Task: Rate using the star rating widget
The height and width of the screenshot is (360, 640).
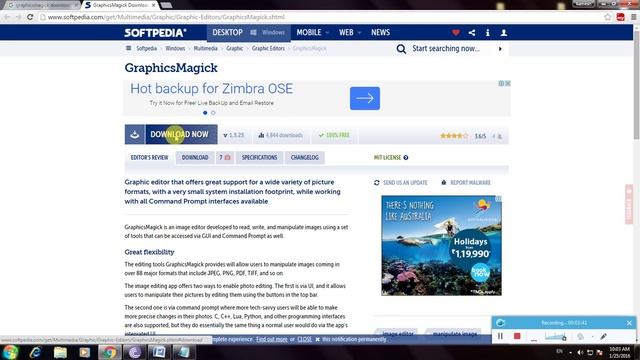Action: (454, 136)
